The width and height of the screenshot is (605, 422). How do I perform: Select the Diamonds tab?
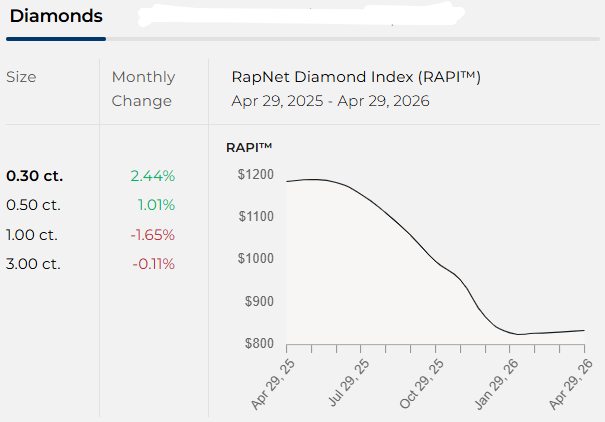[55, 17]
